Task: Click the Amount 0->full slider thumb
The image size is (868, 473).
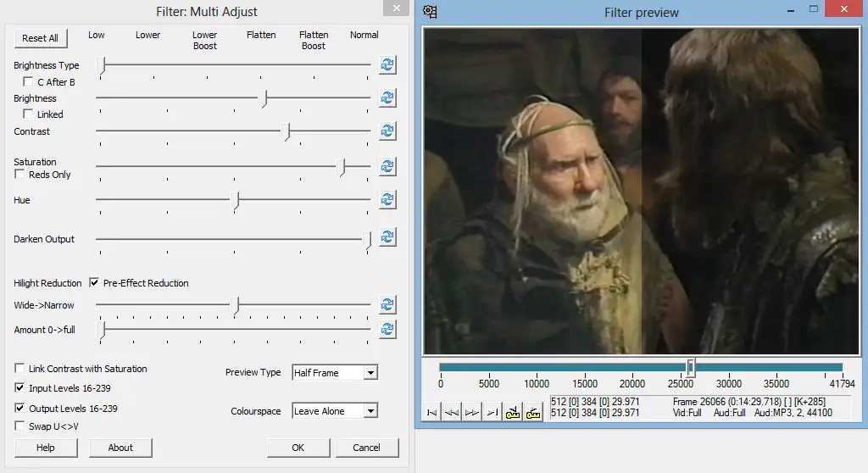Action: pyautogui.click(x=102, y=331)
